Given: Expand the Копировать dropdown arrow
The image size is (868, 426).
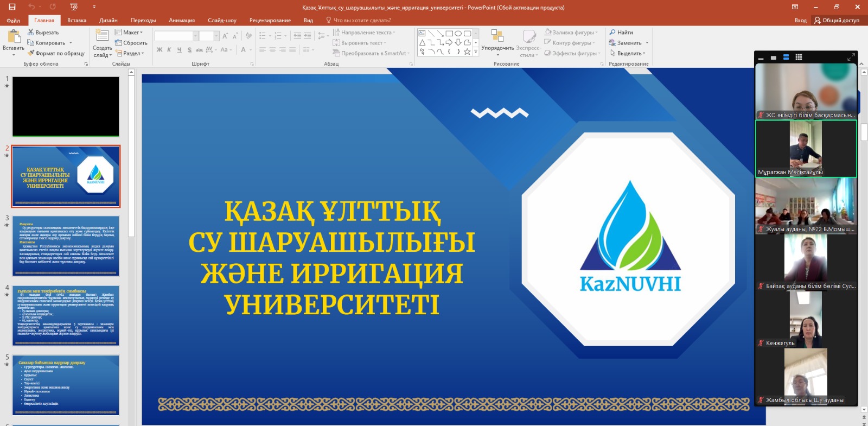Looking at the screenshot, I should click(71, 43).
